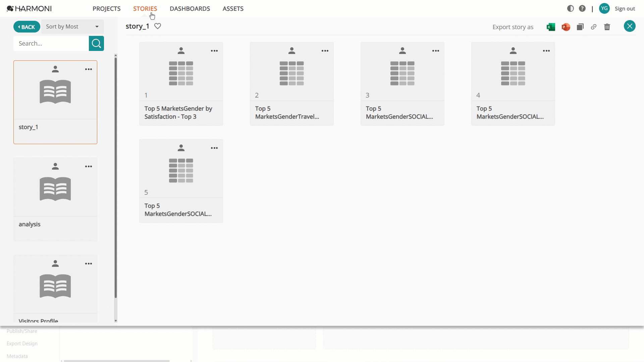The image size is (644, 362).
Task: Click the Back button
Action: tap(27, 27)
